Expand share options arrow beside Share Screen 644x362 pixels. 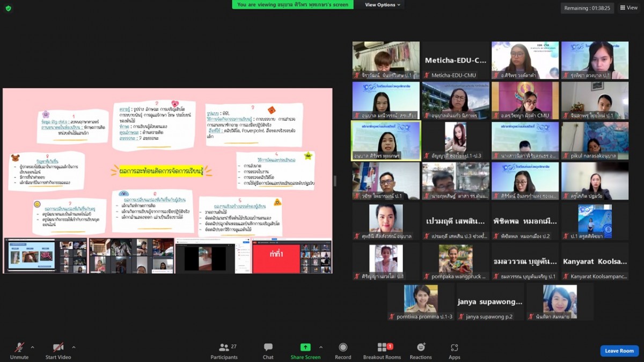[321, 347]
